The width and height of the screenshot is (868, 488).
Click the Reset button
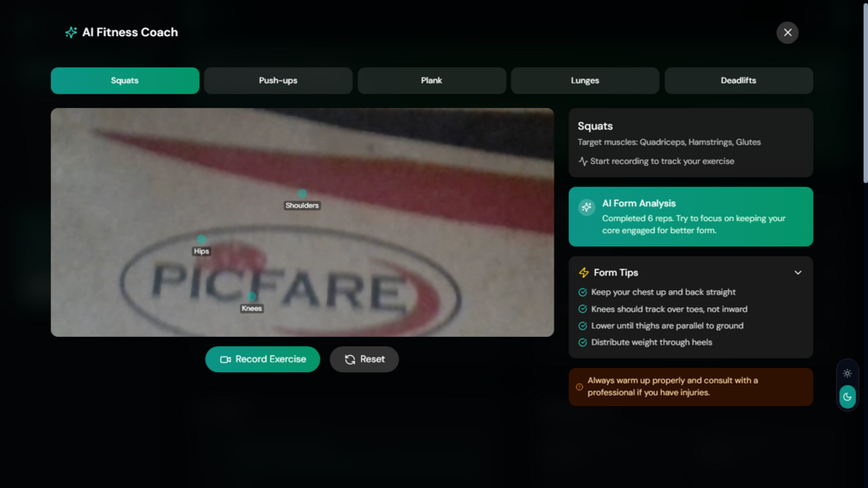pos(364,359)
